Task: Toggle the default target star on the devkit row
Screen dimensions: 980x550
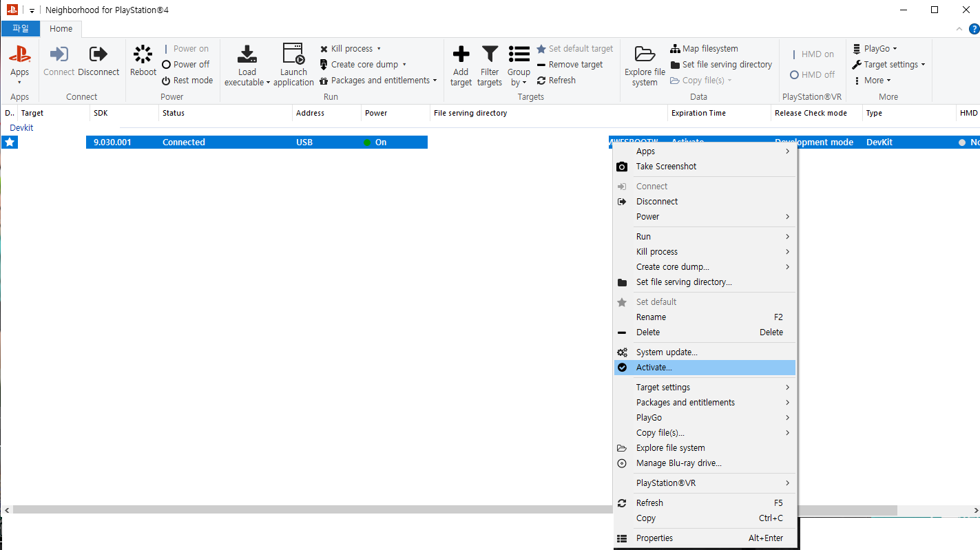Action: (x=10, y=142)
